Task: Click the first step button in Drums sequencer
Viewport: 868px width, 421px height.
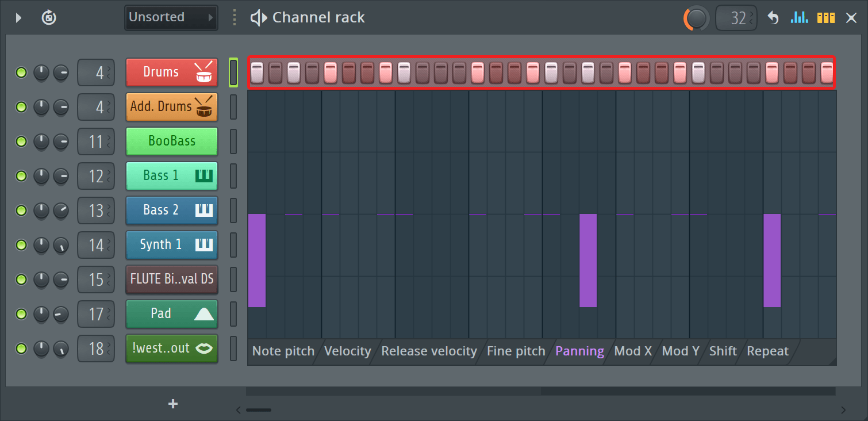Action: pyautogui.click(x=257, y=72)
